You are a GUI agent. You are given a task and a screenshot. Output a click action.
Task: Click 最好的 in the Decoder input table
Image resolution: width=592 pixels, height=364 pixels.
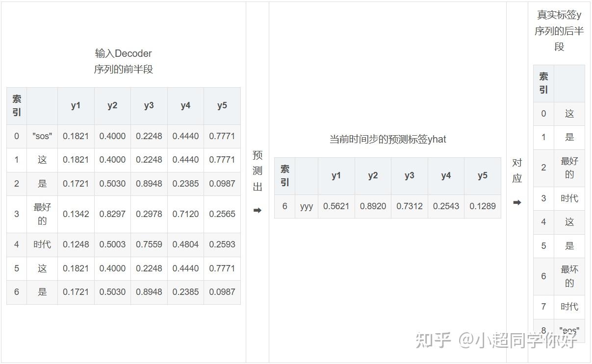pos(42,214)
